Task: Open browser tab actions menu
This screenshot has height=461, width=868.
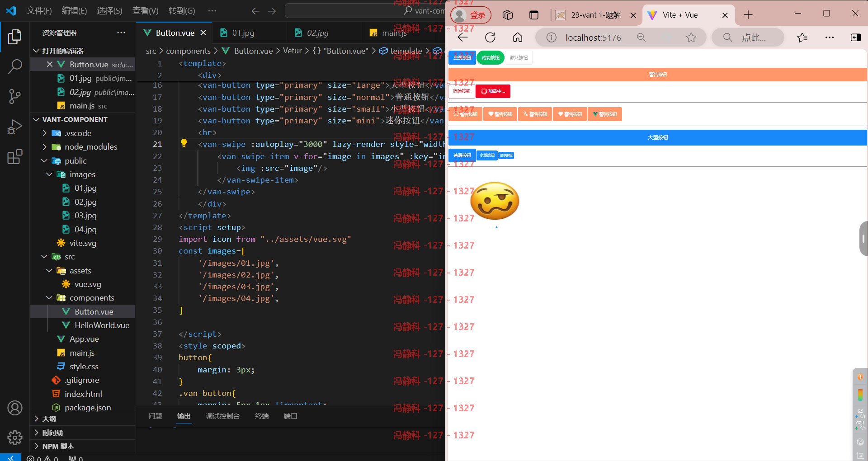Action: point(533,15)
